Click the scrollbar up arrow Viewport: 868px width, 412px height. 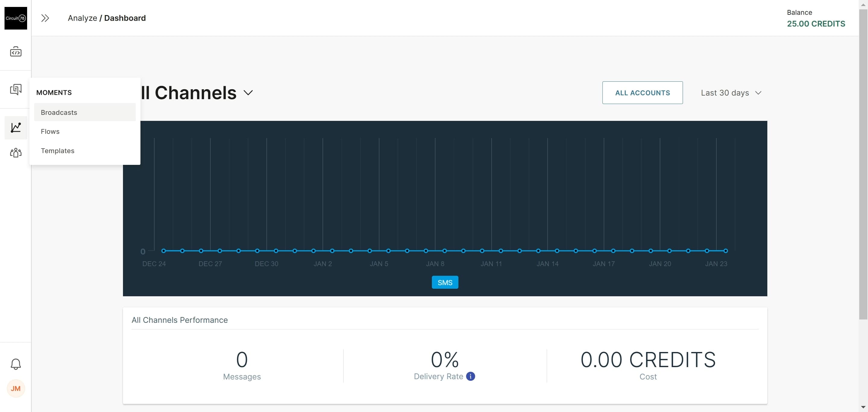tap(863, 5)
